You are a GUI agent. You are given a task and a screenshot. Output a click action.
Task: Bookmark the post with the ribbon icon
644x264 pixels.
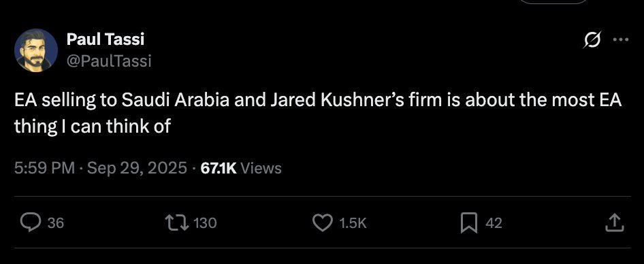[x=468, y=222]
